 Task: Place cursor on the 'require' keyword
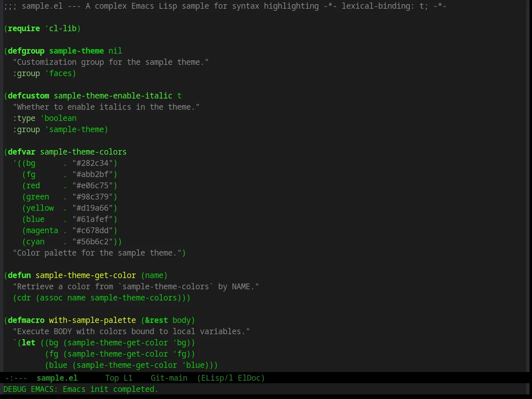click(24, 28)
